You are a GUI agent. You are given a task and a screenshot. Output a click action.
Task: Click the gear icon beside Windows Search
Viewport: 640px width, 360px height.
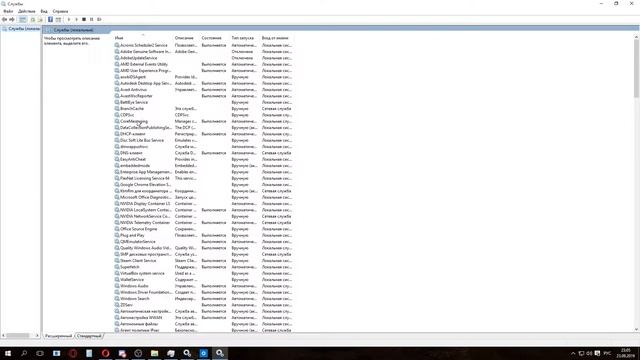point(117,298)
